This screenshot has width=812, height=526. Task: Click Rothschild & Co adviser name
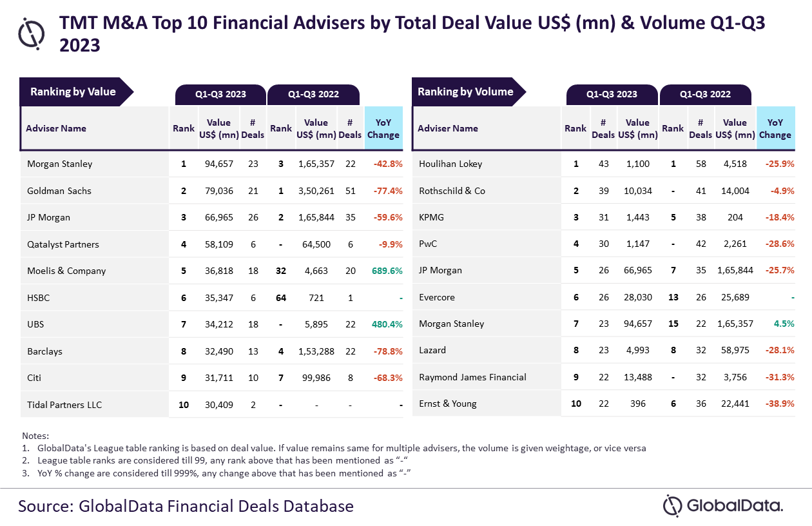coord(452,191)
